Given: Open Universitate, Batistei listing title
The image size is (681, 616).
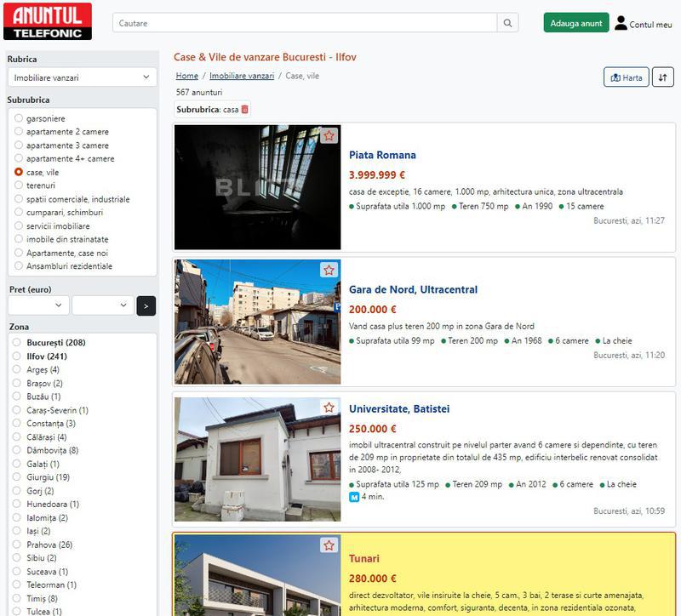Looking at the screenshot, I should point(399,409).
